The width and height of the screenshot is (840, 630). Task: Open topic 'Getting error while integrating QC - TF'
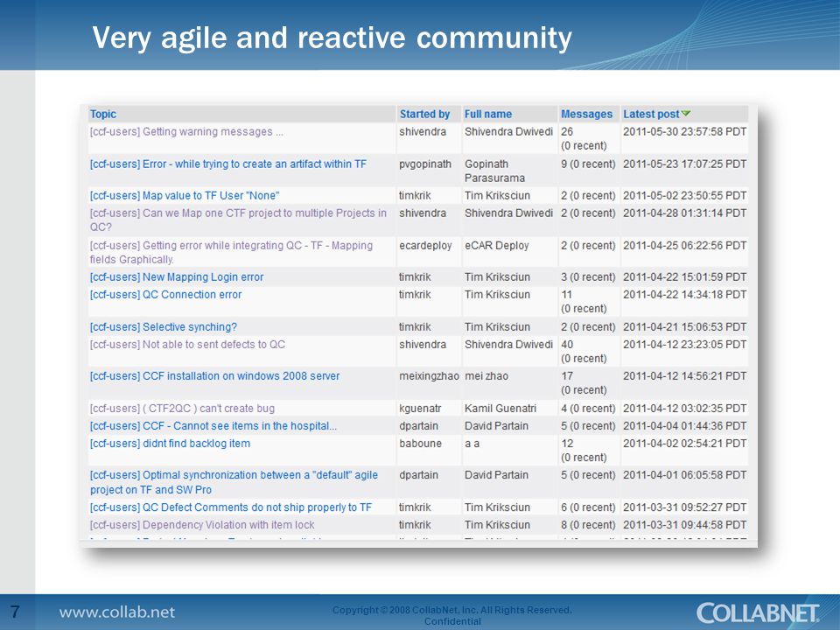pyautogui.click(x=231, y=252)
